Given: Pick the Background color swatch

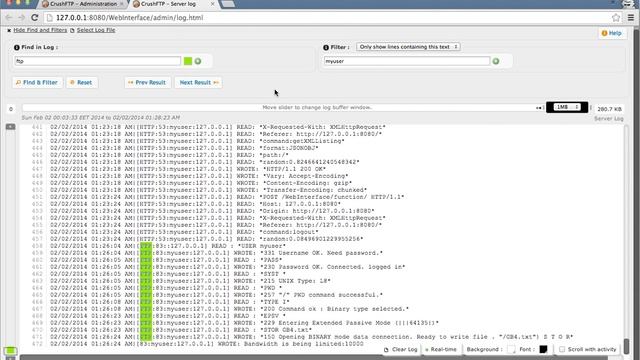Looking at the screenshot, I should (511, 349).
